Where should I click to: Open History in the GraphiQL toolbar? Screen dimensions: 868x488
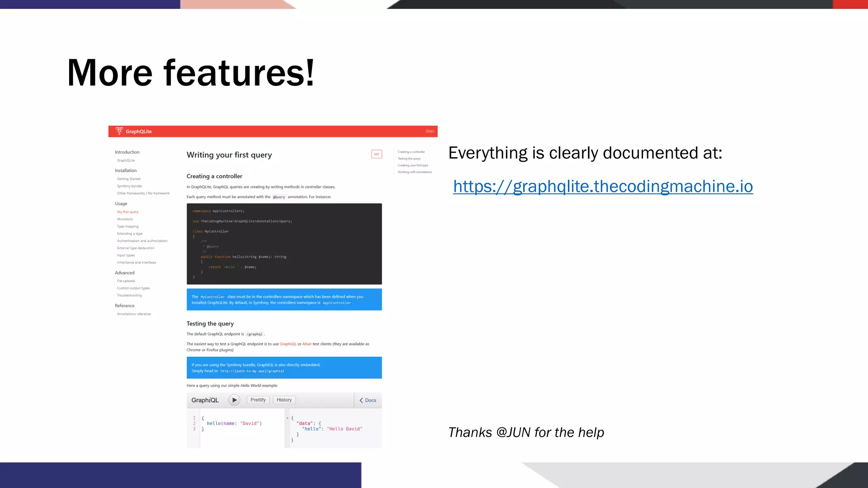[x=284, y=400]
